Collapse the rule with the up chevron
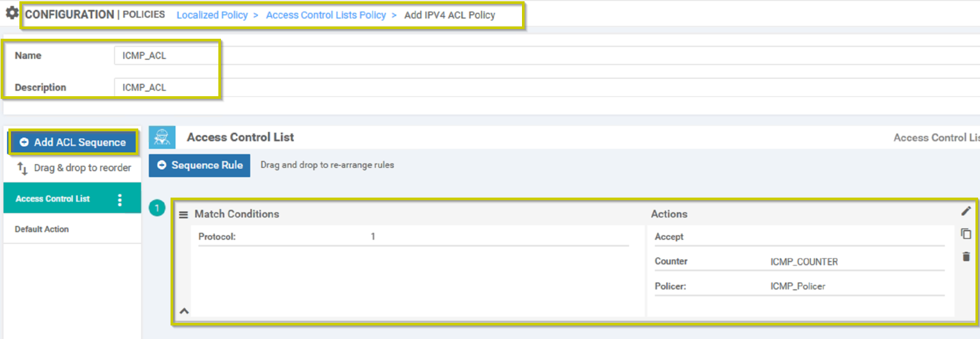980x339 pixels. click(x=184, y=311)
